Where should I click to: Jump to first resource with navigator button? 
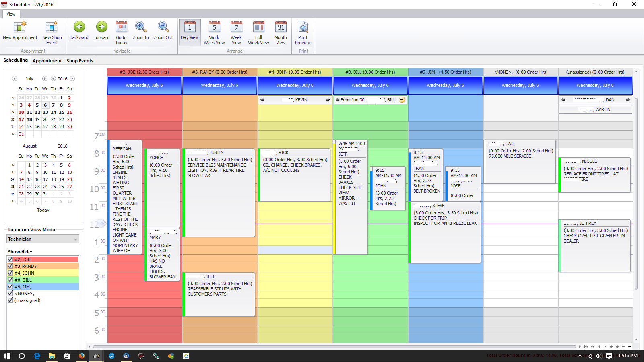pos(586,346)
